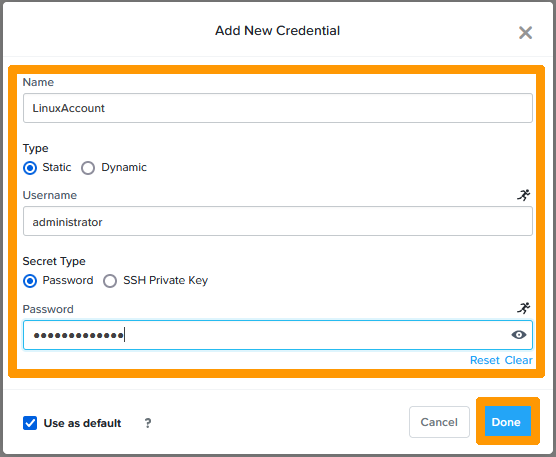The height and width of the screenshot is (457, 556).
Task: Choose the Password secret type radio
Action: [30, 281]
